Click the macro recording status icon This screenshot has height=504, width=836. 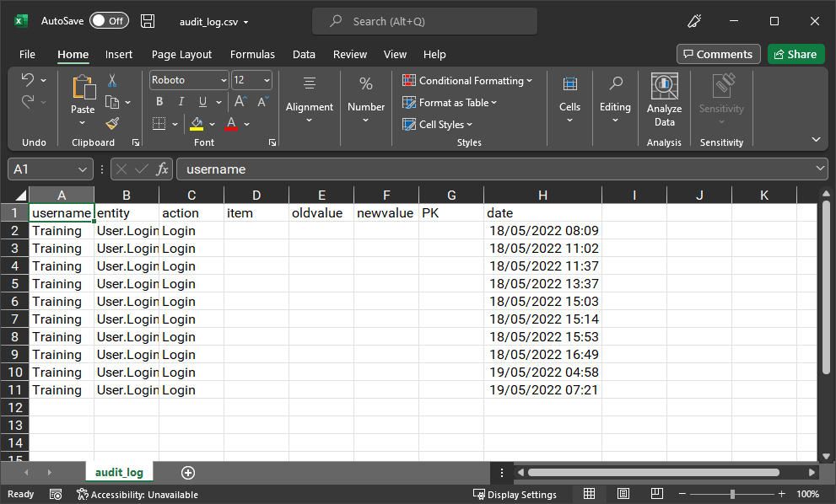click(x=56, y=495)
